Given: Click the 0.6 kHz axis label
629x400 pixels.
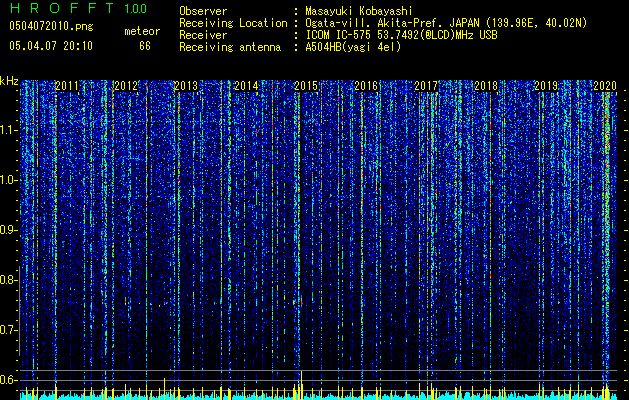Looking at the screenshot, I should coord(8,380).
